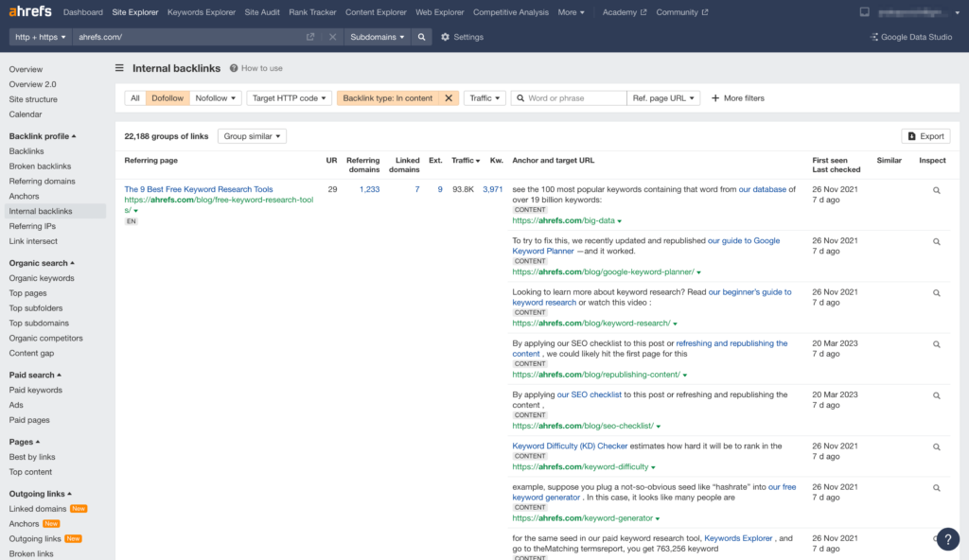Open Content Explorer in the top navigation
The width and height of the screenshot is (969, 560).
(376, 12)
